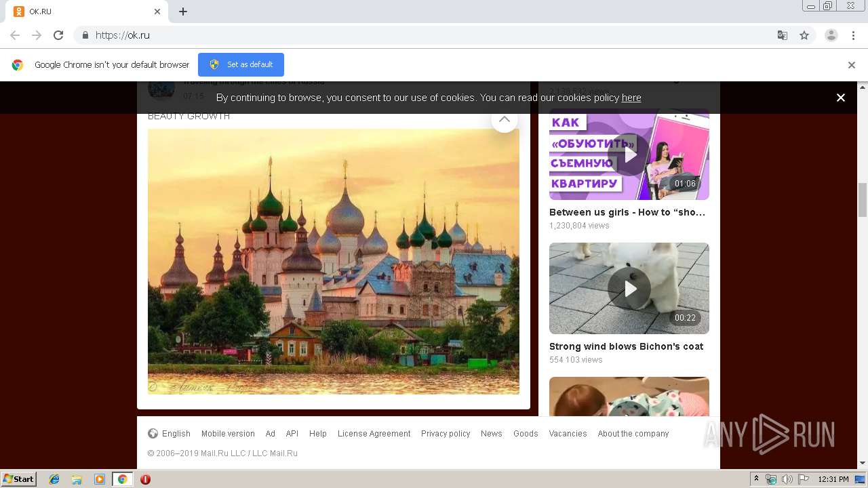The image size is (868, 488).
Task: Open the English language selector
Action: [x=176, y=434]
